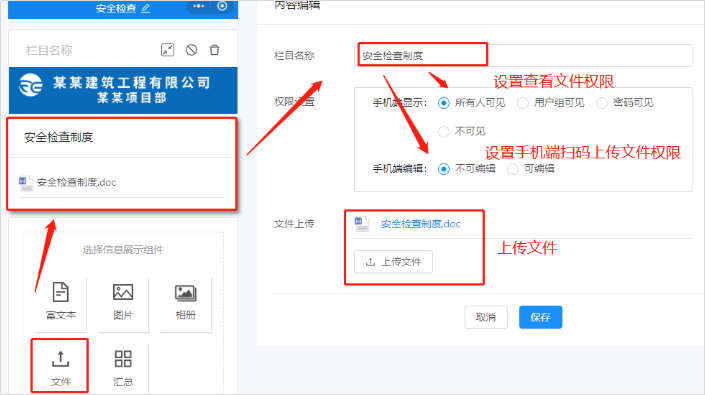Click the target circle icon in header
This screenshot has height=395, width=705.
[222, 6]
